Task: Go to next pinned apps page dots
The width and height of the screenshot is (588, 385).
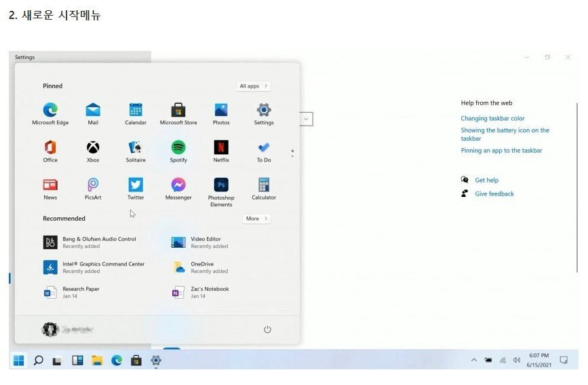Action: [292, 153]
